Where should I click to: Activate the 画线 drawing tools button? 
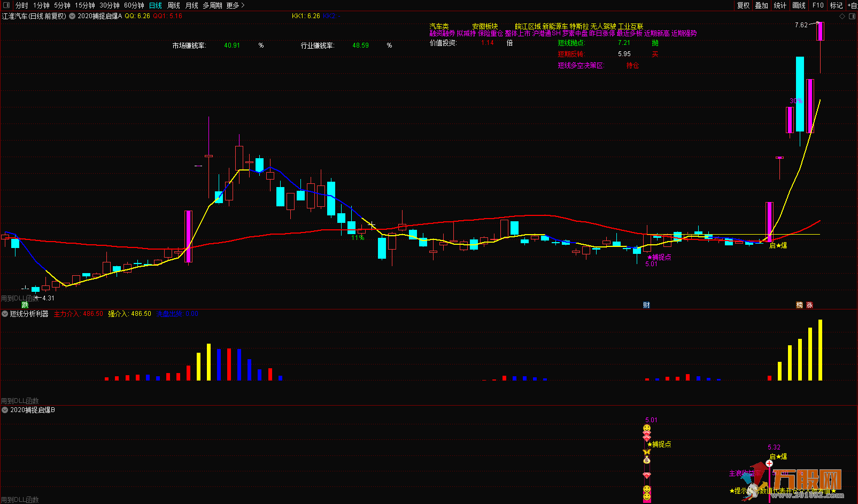point(799,5)
